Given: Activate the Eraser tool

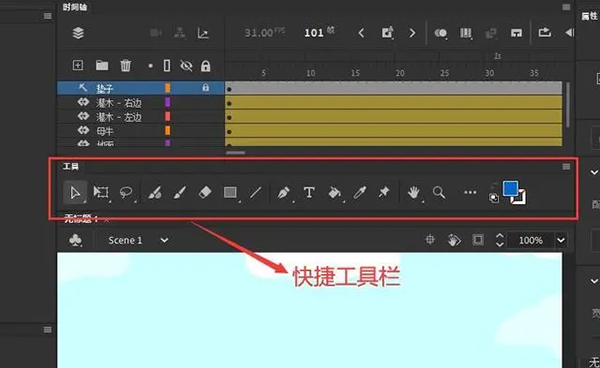Looking at the screenshot, I should click(205, 192).
